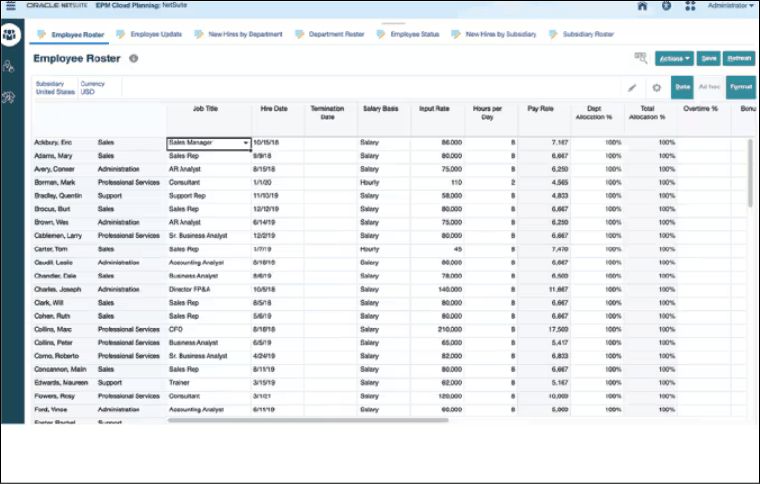Go to the Home icon
Viewport: 760px width, 484px height.
click(x=642, y=6)
